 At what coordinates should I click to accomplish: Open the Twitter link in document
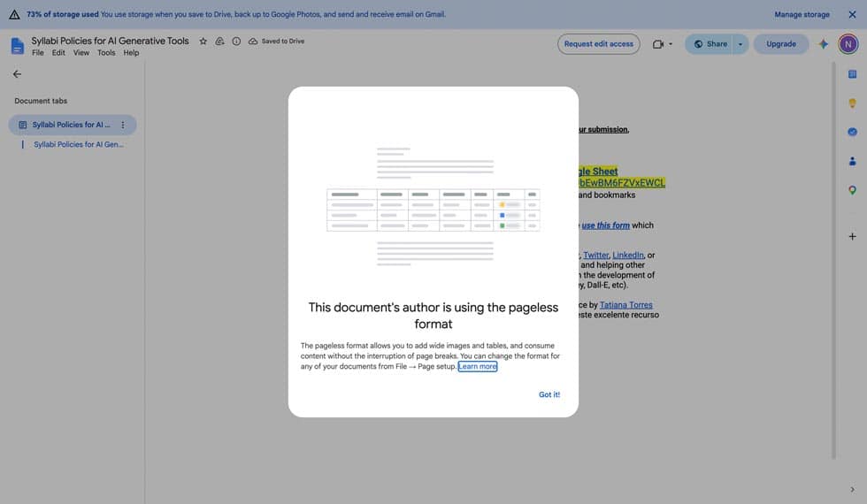coord(595,256)
